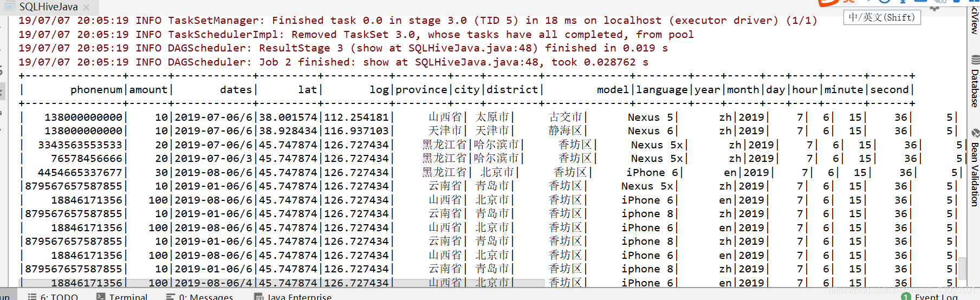Click the TaskSetManager Finished task log line
This screenshot has height=300, width=980.
(418, 21)
